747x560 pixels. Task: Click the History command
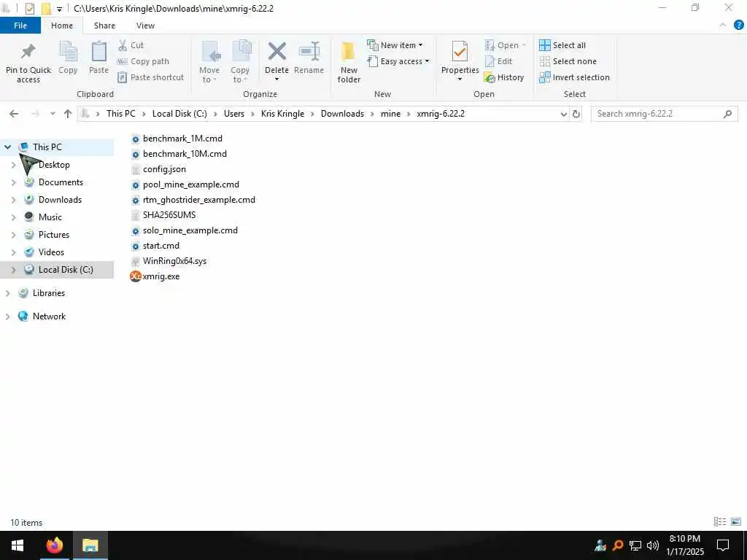tap(504, 77)
